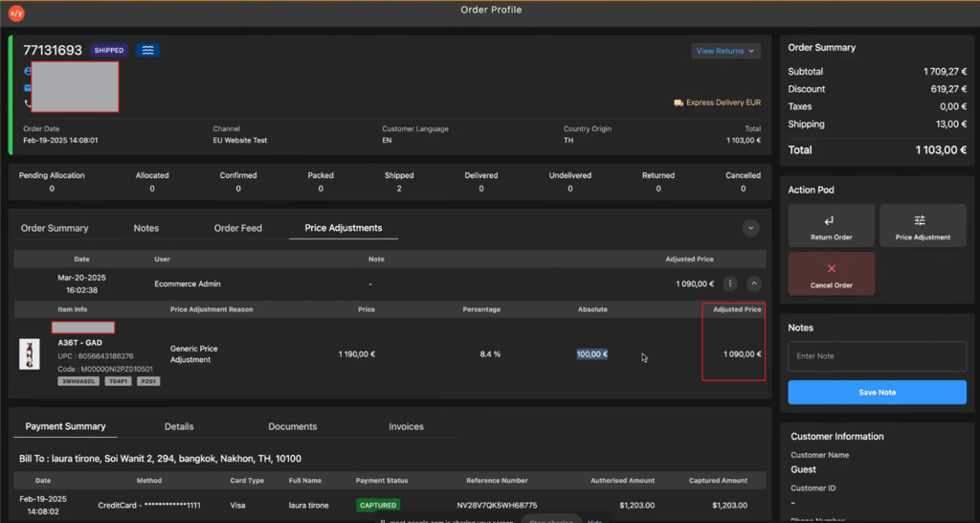Screen dimensions: 980x523
Task: Click the Generic Price Adjustment reason
Action: pyautogui.click(x=193, y=354)
